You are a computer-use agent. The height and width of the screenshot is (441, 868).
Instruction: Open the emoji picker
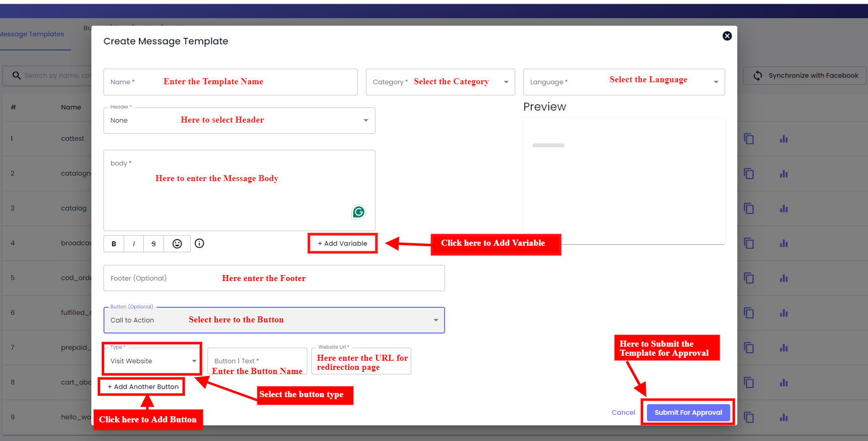pyautogui.click(x=177, y=244)
